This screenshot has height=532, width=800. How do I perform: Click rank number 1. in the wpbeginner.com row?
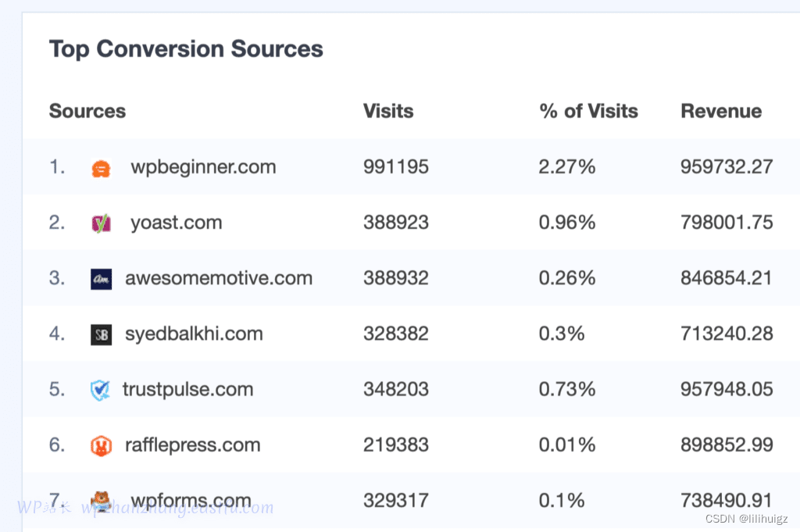click(57, 167)
